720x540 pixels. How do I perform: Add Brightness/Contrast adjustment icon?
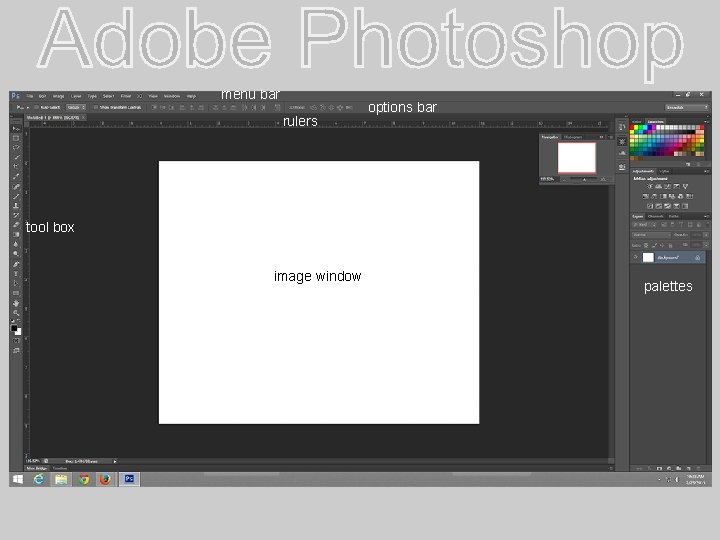(x=650, y=186)
